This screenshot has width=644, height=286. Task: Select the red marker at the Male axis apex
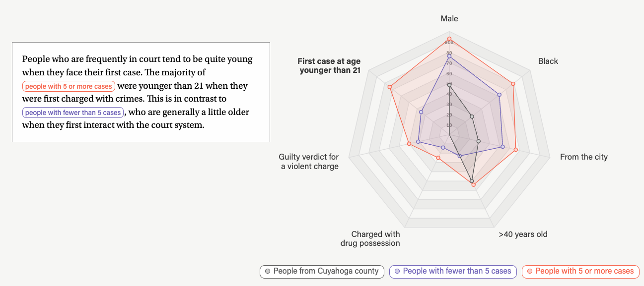click(x=449, y=38)
